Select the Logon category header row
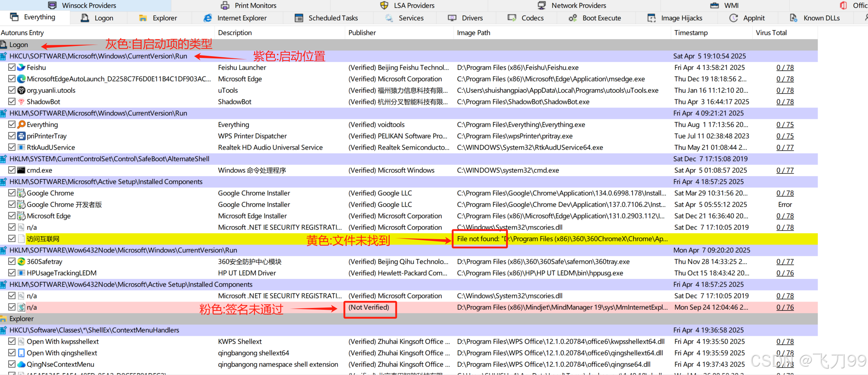The width and height of the screenshot is (868, 375). 409,45
